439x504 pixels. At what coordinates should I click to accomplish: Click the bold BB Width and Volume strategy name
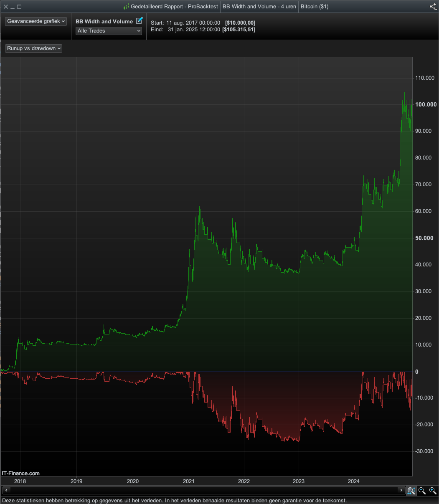coord(104,21)
